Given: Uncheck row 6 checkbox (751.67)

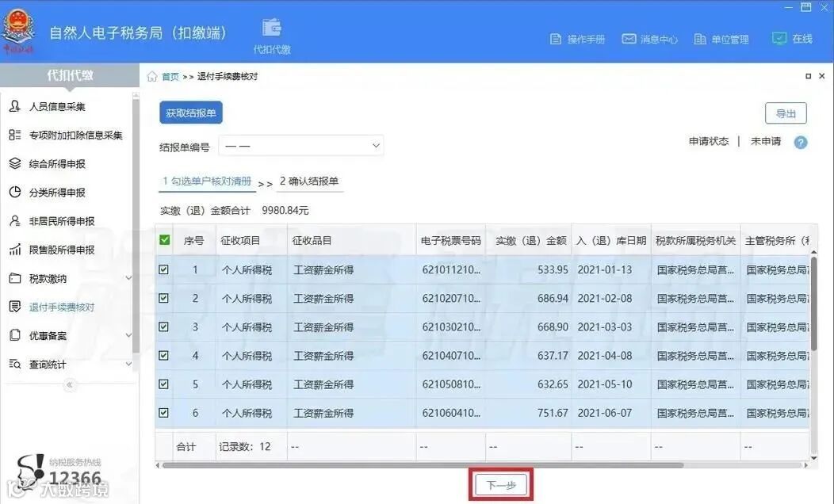Looking at the screenshot, I should (x=164, y=413).
